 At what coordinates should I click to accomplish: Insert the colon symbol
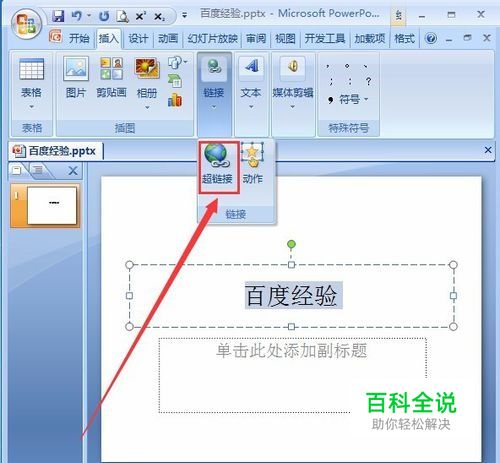(349, 81)
